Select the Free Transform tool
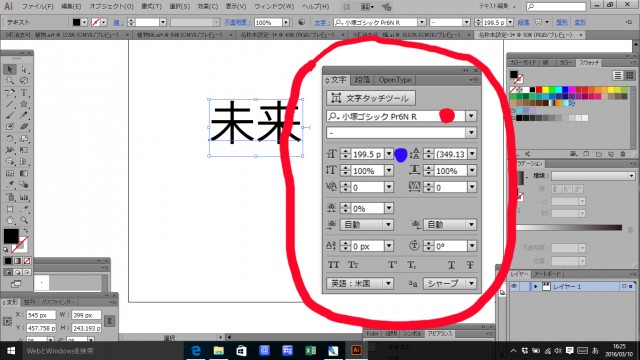 click(x=24, y=150)
